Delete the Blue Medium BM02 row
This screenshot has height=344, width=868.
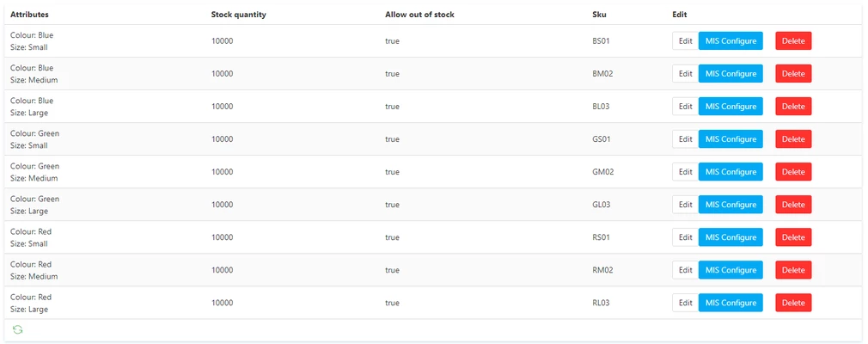(x=793, y=74)
